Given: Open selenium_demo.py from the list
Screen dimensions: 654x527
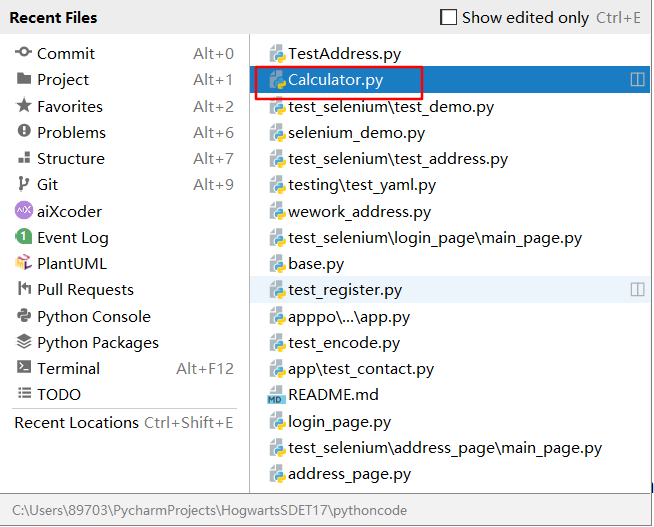Looking at the screenshot, I should point(450,133).
